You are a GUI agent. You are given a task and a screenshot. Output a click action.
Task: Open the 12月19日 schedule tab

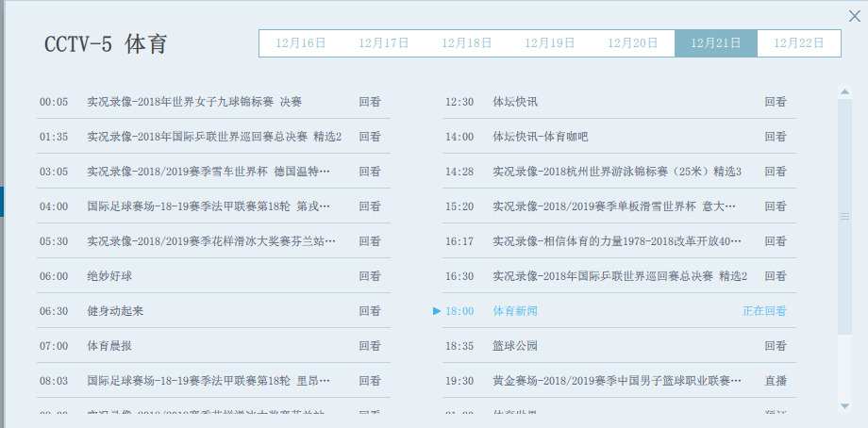pyautogui.click(x=549, y=43)
